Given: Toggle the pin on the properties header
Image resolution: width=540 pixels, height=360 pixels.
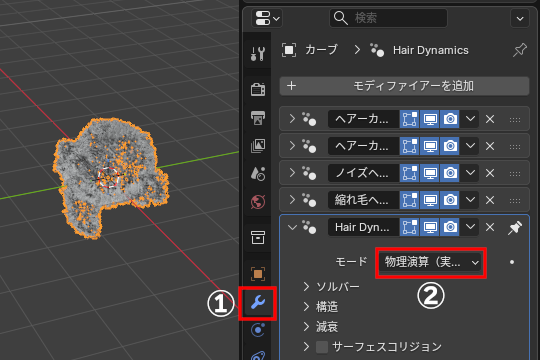Looking at the screenshot, I should [x=519, y=50].
